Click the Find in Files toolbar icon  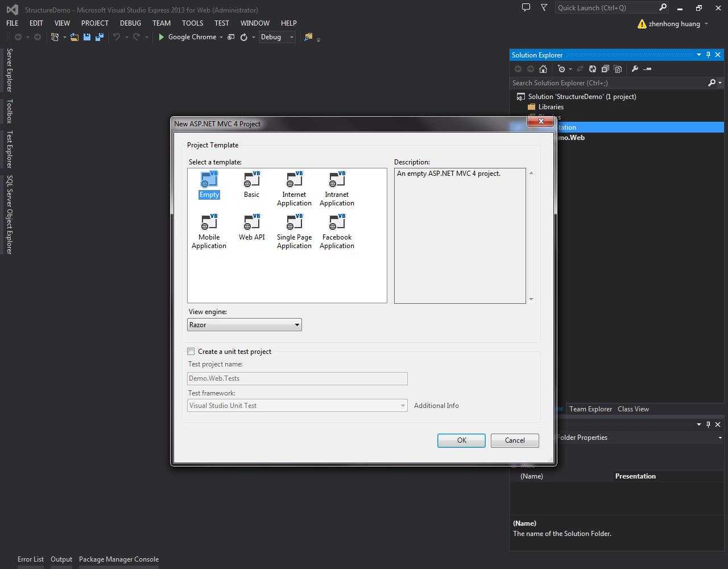[308, 37]
